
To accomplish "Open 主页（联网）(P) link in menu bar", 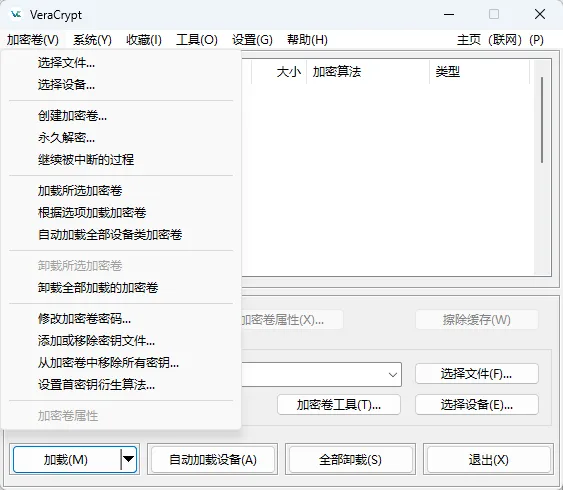I will [x=500, y=39].
